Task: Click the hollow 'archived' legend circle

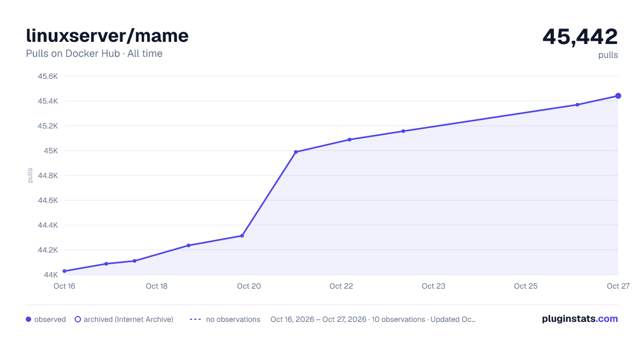Action: point(77,319)
